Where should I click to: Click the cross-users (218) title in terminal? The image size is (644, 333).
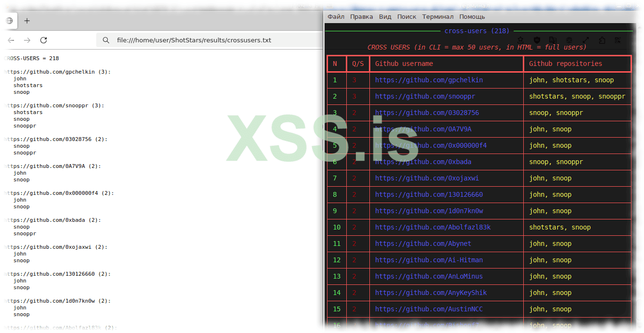[x=477, y=31]
